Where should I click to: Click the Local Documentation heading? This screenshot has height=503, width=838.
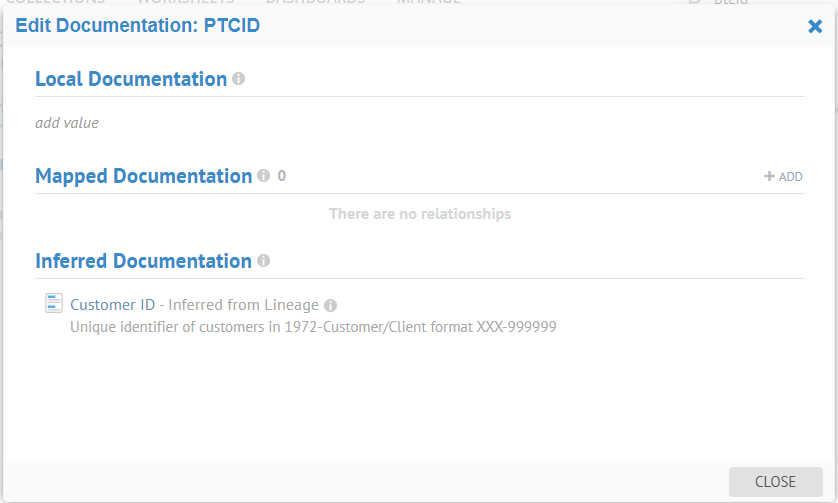tap(131, 79)
